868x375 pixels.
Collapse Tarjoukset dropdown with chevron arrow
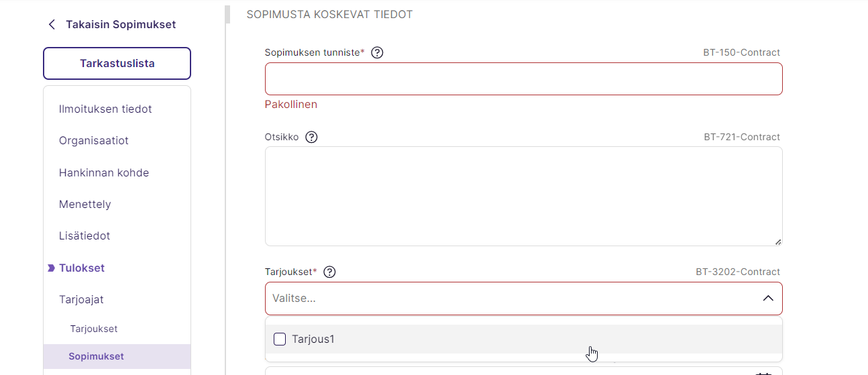[768, 298]
